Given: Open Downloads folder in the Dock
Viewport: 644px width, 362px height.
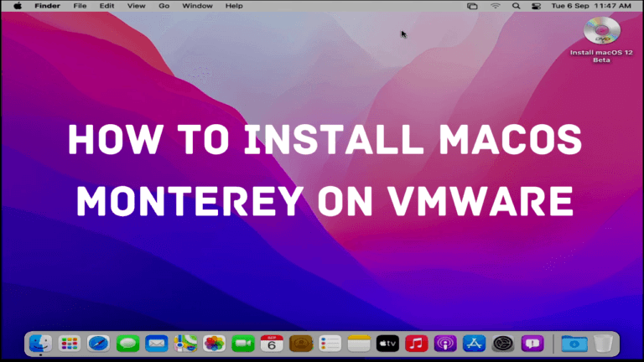Looking at the screenshot, I should 574,344.
